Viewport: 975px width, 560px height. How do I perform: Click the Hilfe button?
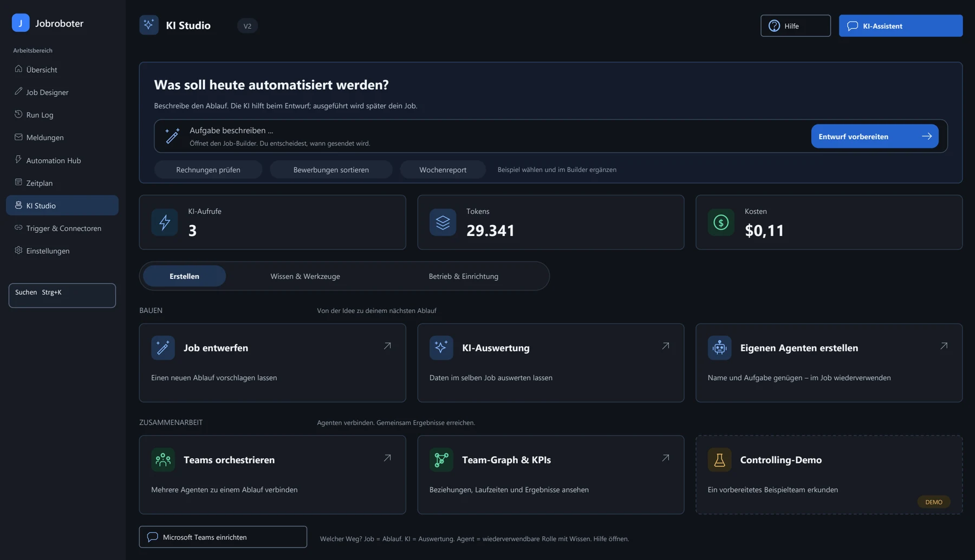796,25
